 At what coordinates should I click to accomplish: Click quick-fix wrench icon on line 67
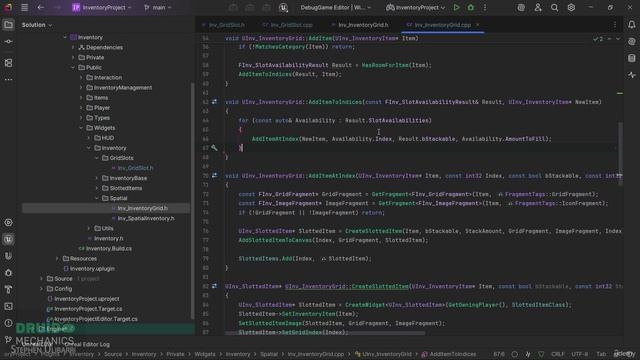(215, 148)
